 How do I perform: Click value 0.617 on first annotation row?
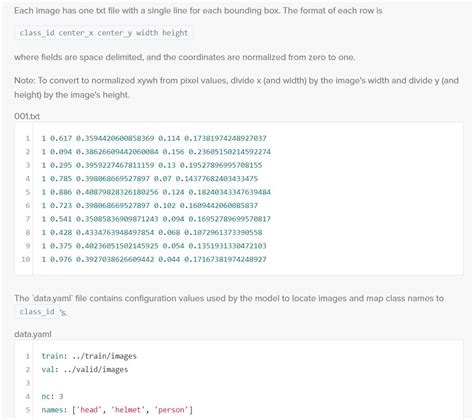(x=61, y=138)
